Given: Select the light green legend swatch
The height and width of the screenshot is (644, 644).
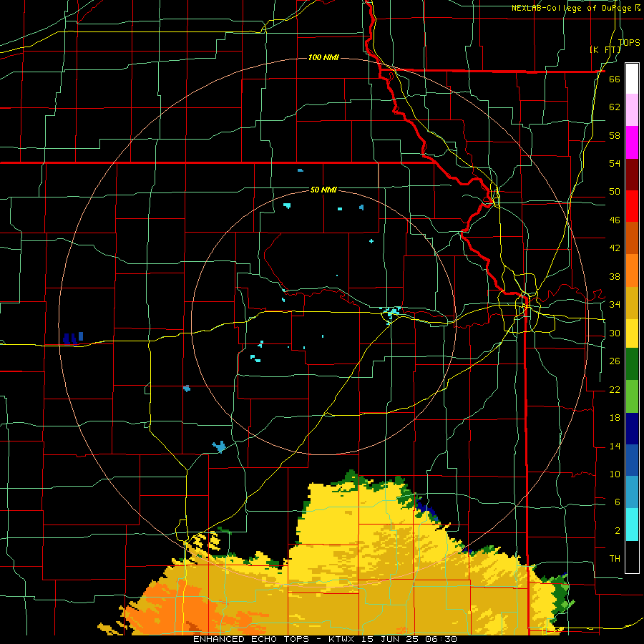Looking at the screenshot, I should [x=632, y=396].
